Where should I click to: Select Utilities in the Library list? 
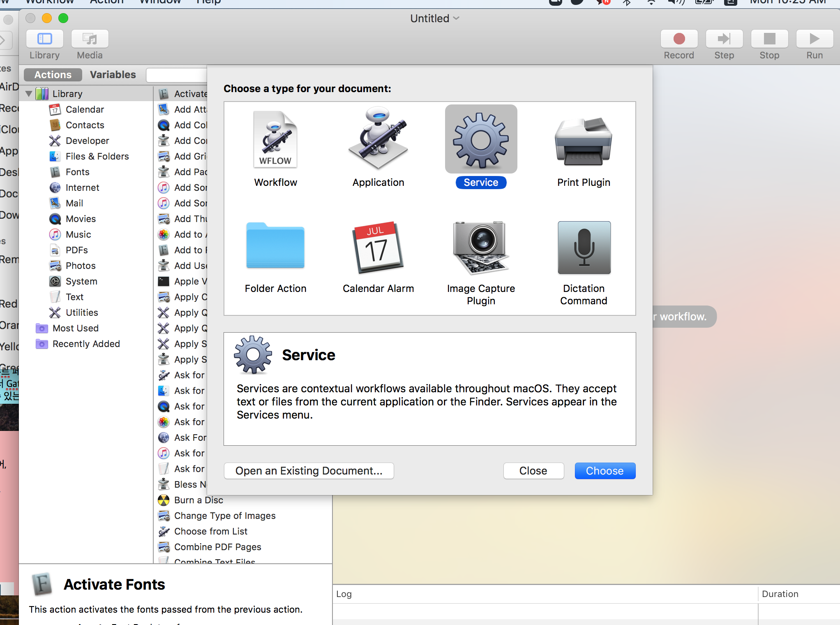tap(82, 312)
